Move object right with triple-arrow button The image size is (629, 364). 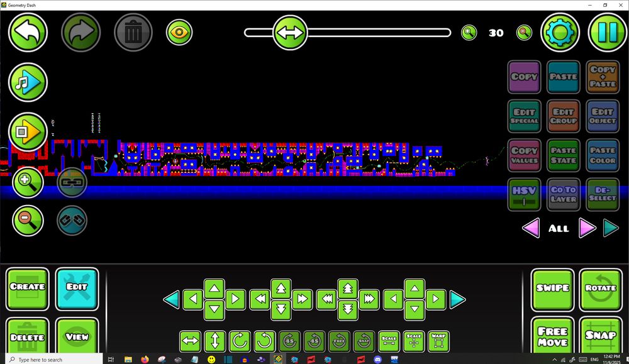369,299
